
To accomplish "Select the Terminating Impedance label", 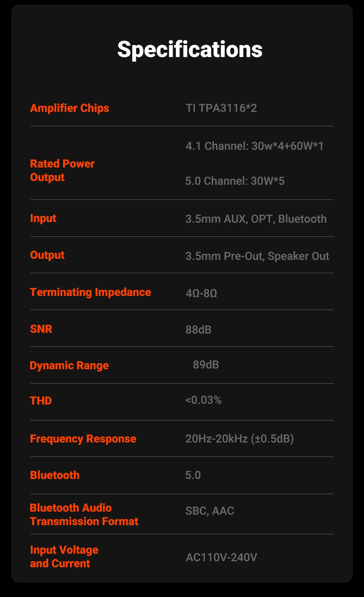I will point(90,292).
